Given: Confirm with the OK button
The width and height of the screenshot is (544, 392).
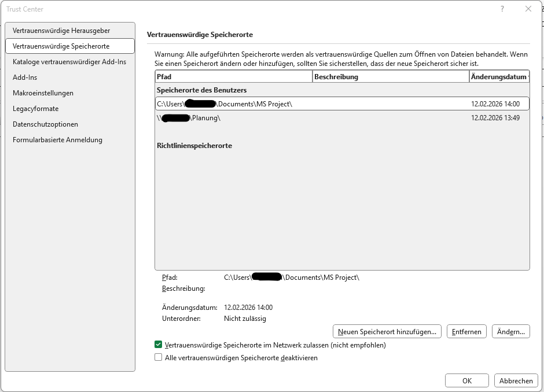Looking at the screenshot, I should click(466, 380).
